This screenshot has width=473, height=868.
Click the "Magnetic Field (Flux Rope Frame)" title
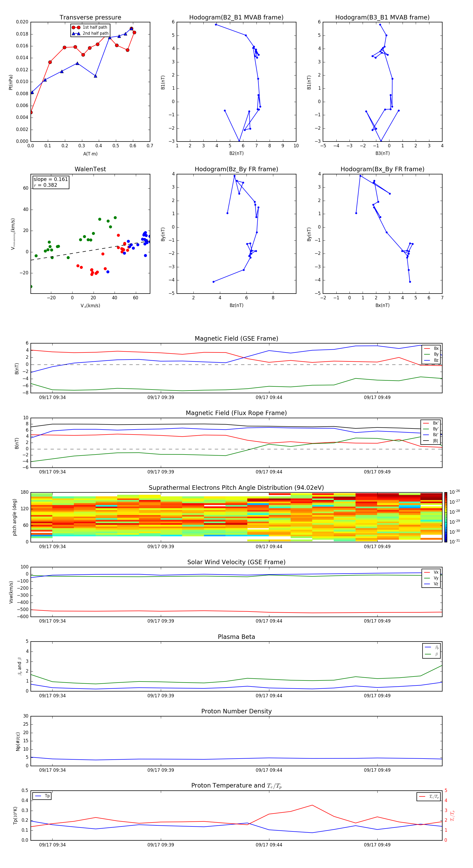[x=236, y=413]
